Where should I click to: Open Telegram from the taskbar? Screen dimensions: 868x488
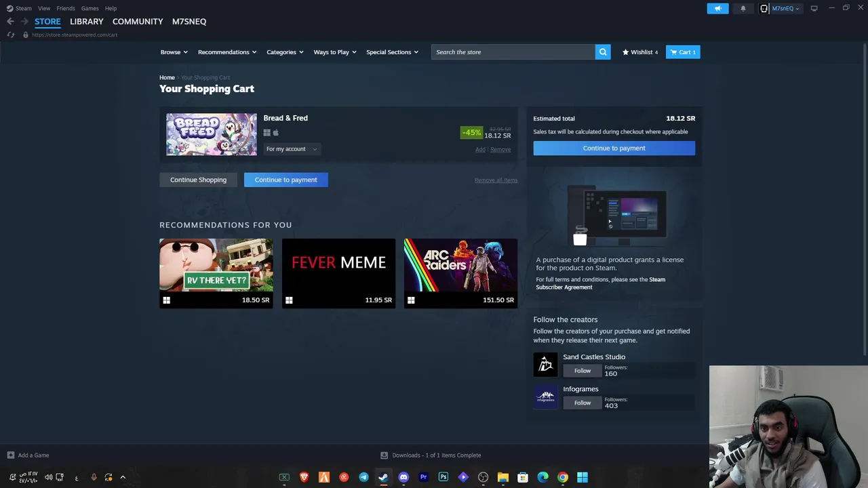363,477
